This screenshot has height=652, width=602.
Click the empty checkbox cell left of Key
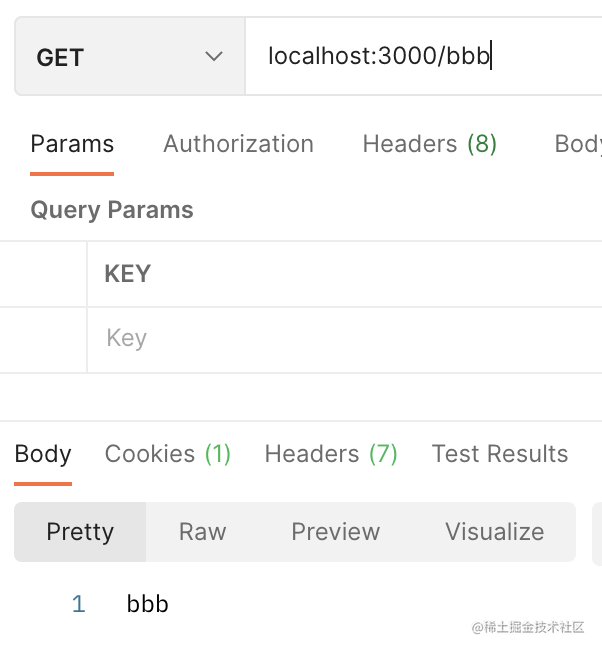coord(43,339)
